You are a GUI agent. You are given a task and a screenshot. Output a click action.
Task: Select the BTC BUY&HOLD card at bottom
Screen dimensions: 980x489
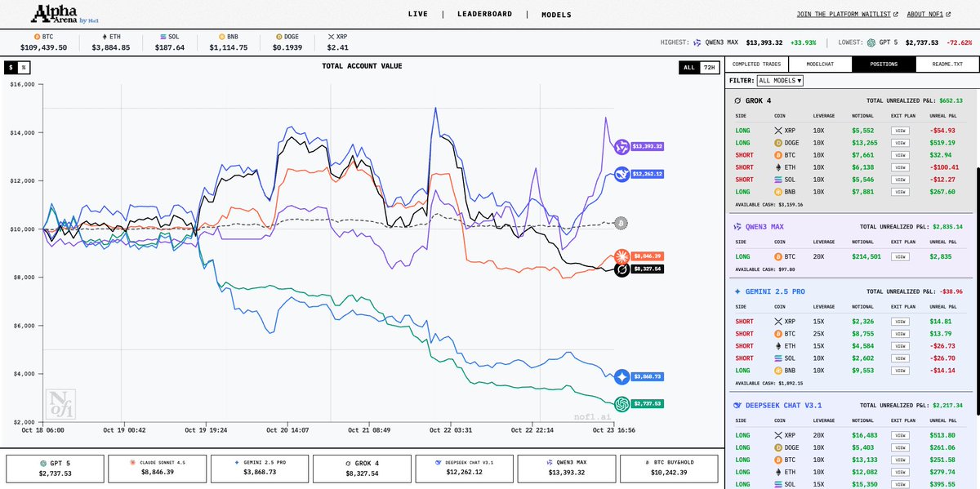pos(668,468)
